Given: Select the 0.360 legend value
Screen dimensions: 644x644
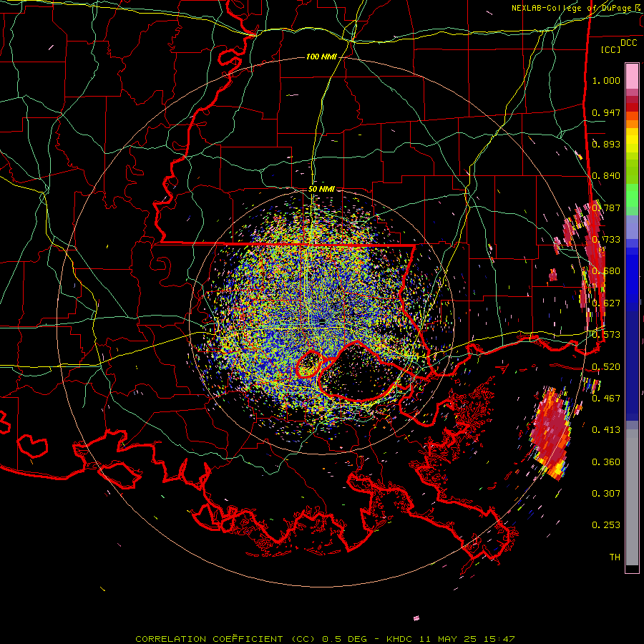Looking at the screenshot, I should coord(606,462).
